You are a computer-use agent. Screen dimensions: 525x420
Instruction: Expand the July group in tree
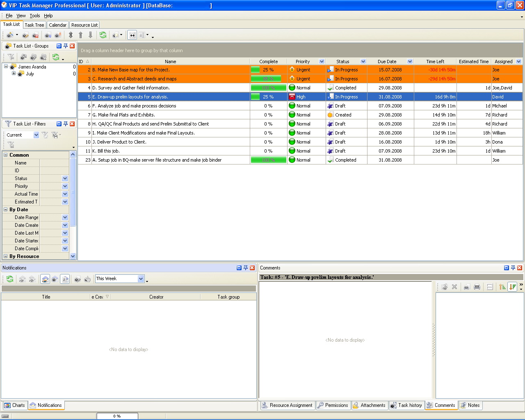coord(14,74)
